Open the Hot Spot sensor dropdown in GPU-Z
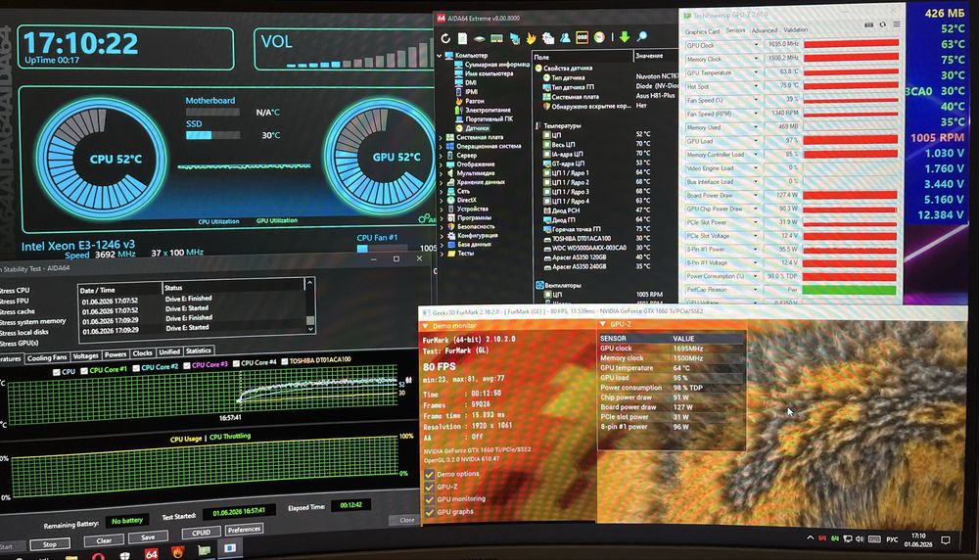This screenshot has height=560, width=979. coord(756,87)
